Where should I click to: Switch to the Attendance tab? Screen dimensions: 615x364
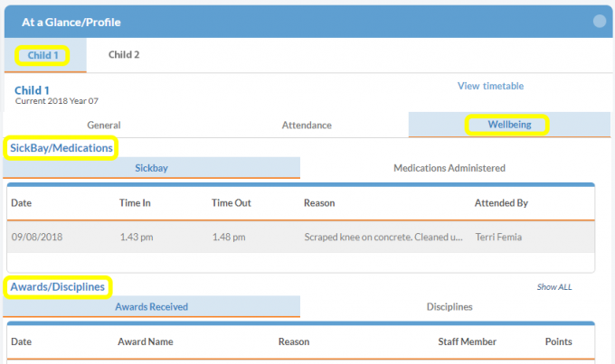coord(307,126)
